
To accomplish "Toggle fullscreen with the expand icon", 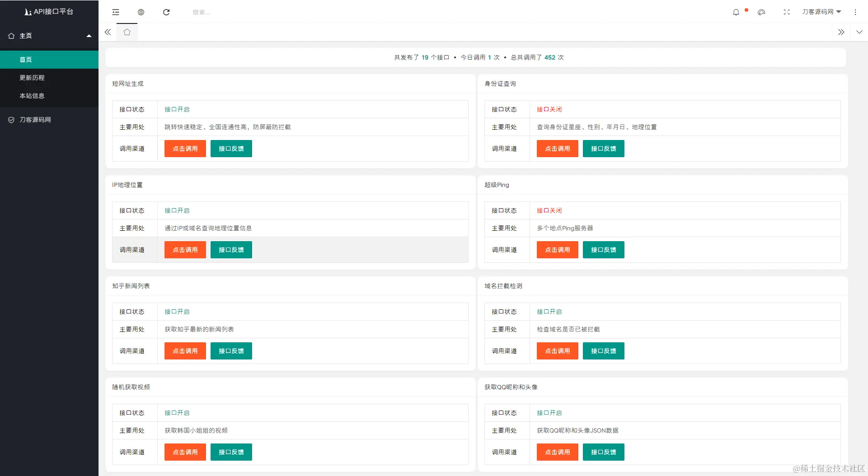I will click(x=787, y=12).
